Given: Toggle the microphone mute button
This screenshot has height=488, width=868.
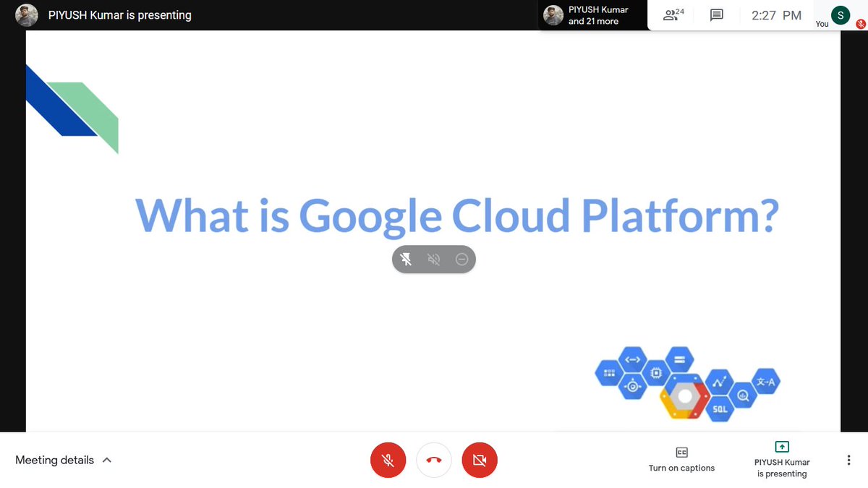Looking at the screenshot, I should (388, 460).
